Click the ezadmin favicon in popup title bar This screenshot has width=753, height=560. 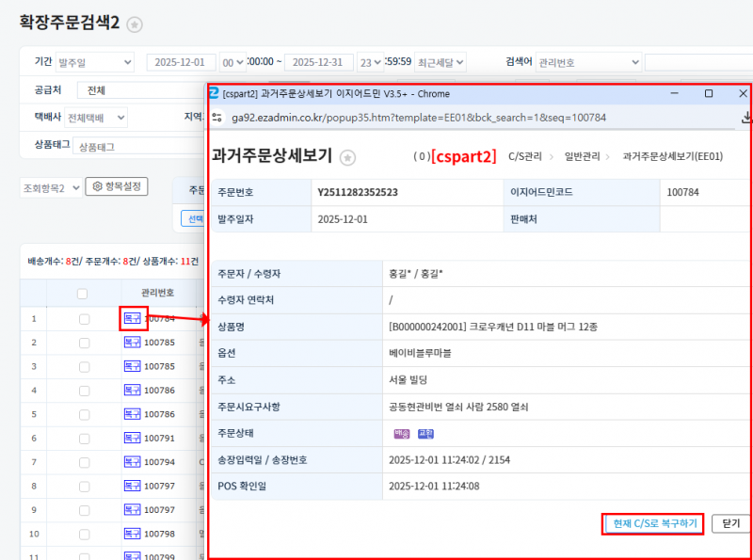click(x=215, y=94)
